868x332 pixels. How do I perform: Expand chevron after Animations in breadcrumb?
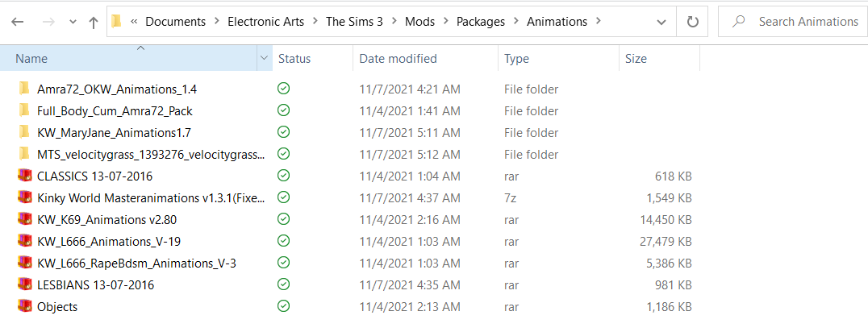[x=597, y=22]
